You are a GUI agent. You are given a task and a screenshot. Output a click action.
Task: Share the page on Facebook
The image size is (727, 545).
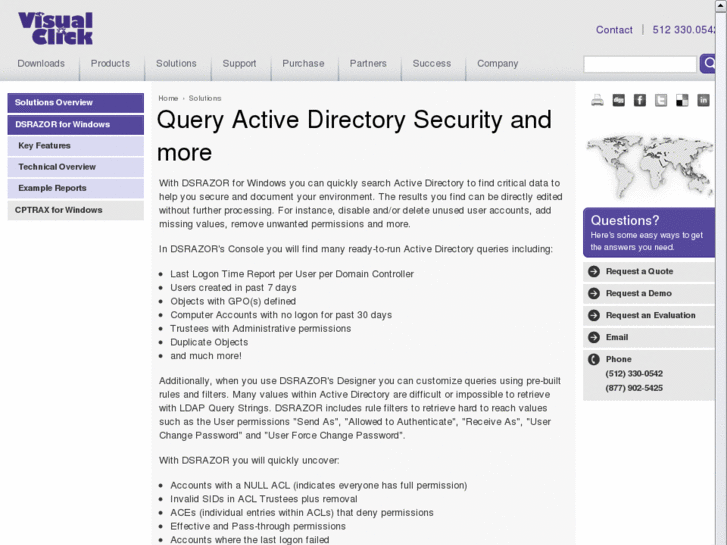[640, 100]
